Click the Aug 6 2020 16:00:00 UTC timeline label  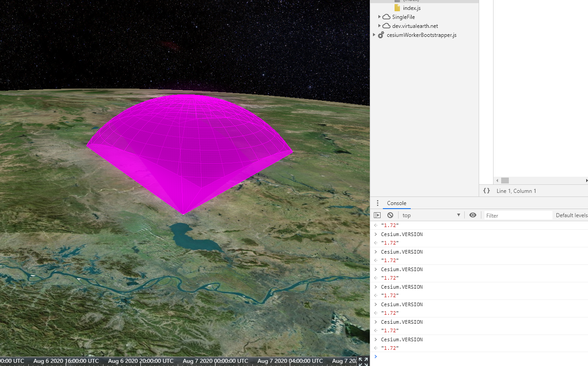coord(66,361)
